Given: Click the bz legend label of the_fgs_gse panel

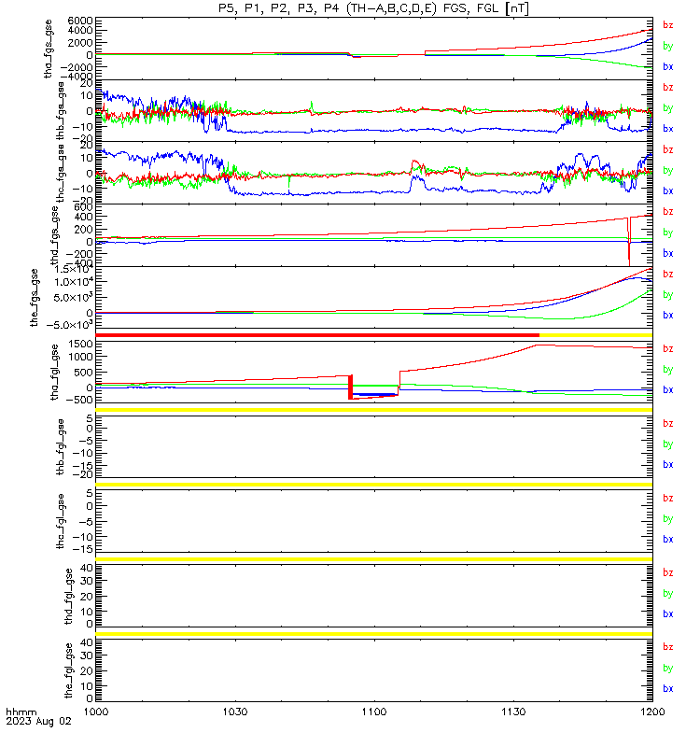Looking at the screenshot, I should click(x=668, y=274).
